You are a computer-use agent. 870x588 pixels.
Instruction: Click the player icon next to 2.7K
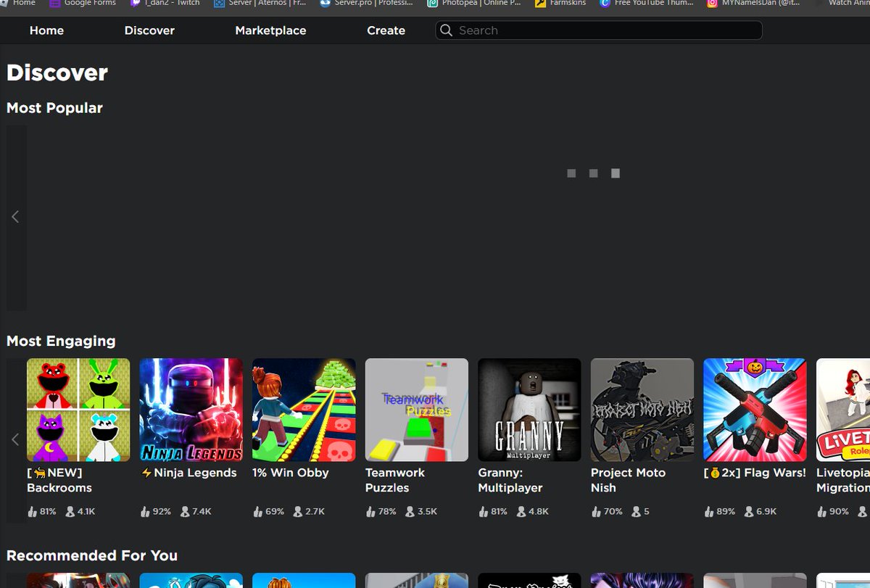click(x=298, y=512)
